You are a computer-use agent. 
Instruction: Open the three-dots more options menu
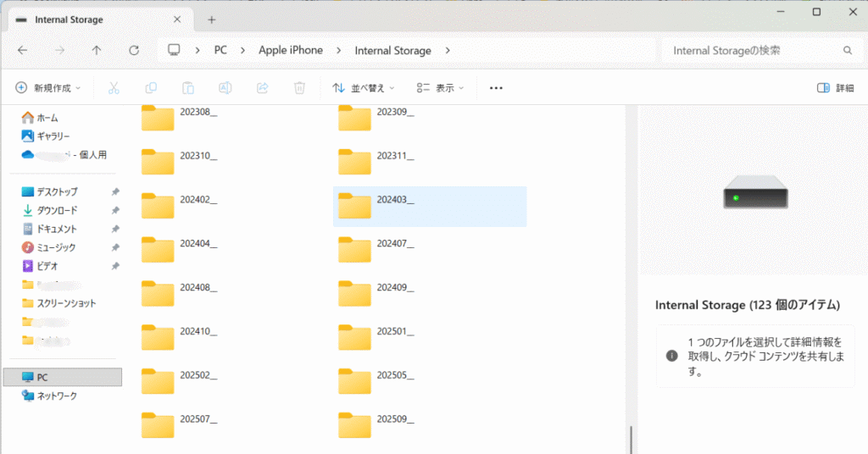click(497, 88)
